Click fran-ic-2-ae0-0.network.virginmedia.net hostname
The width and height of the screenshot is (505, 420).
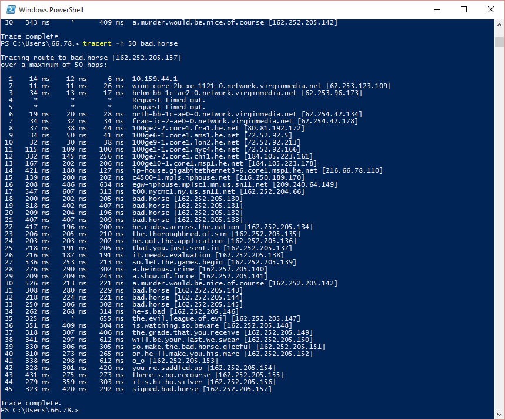click(x=212, y=122)
